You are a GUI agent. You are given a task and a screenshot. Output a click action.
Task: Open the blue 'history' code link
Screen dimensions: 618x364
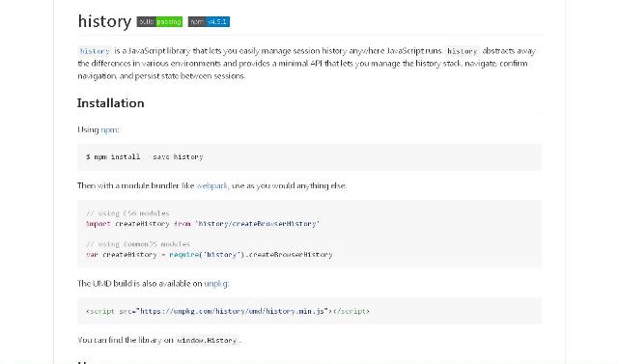(95, 51)
